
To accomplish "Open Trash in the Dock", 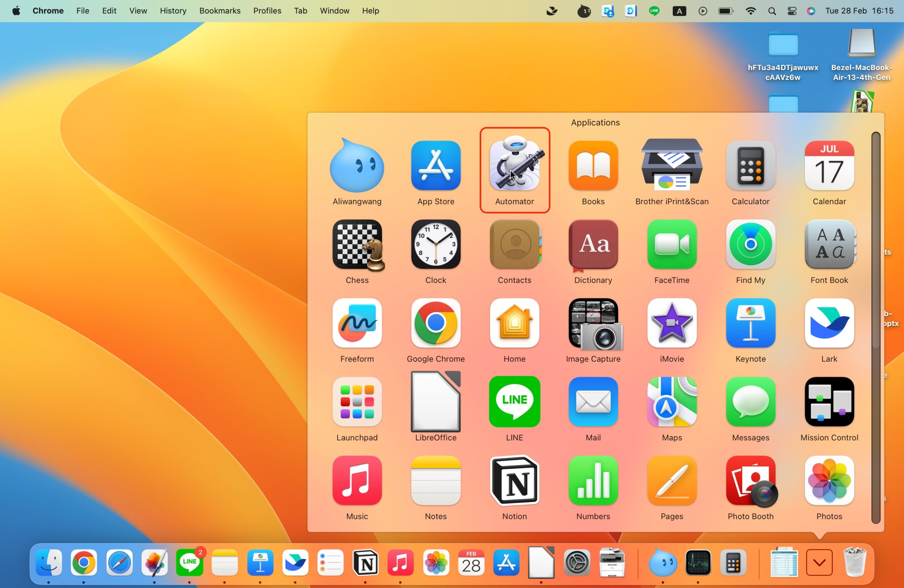I will pyautogui.click(x=855, y=563).
